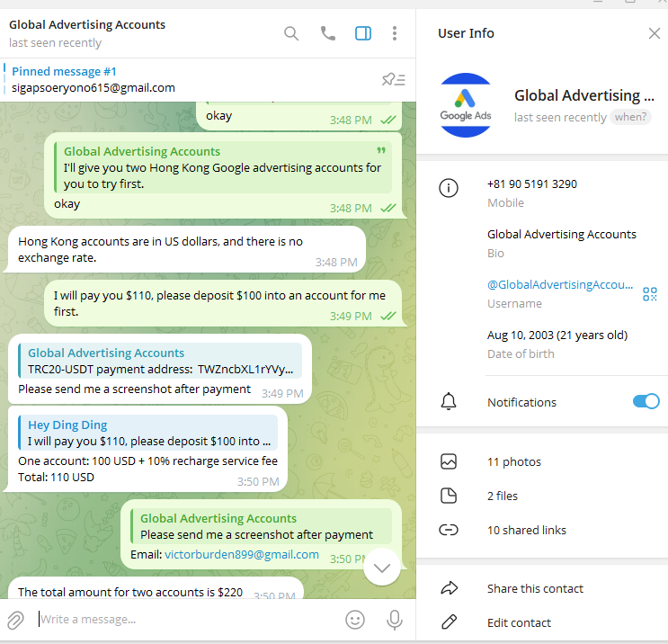668x644 pixels.
Task: Click the edit pencil icon
Action: coord(449,622)
